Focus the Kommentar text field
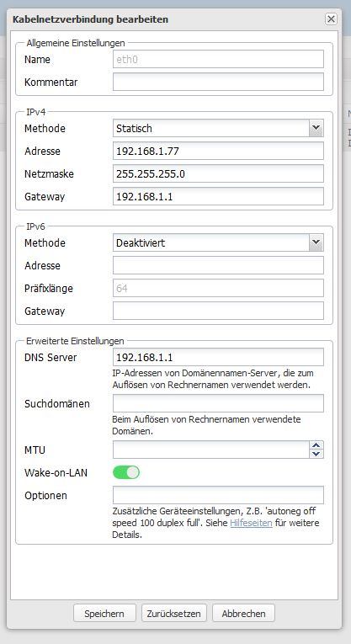 coord(218,82)
